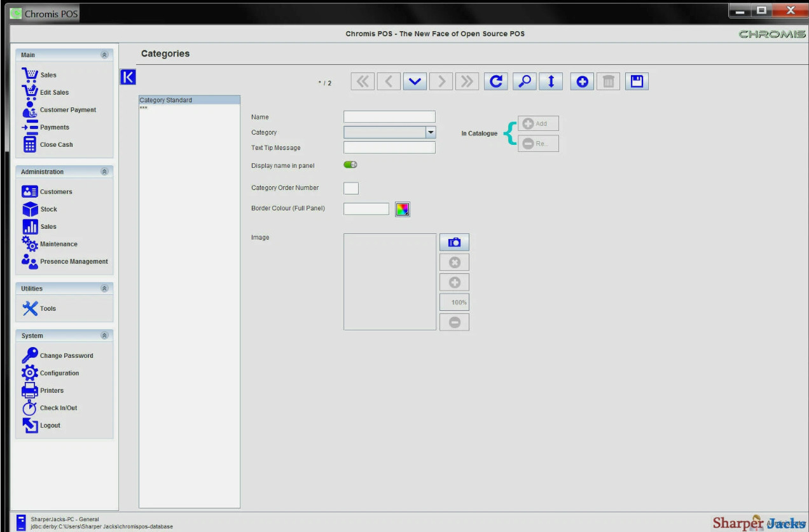Collapse the list with the K arrow icon

click(128, 77)
